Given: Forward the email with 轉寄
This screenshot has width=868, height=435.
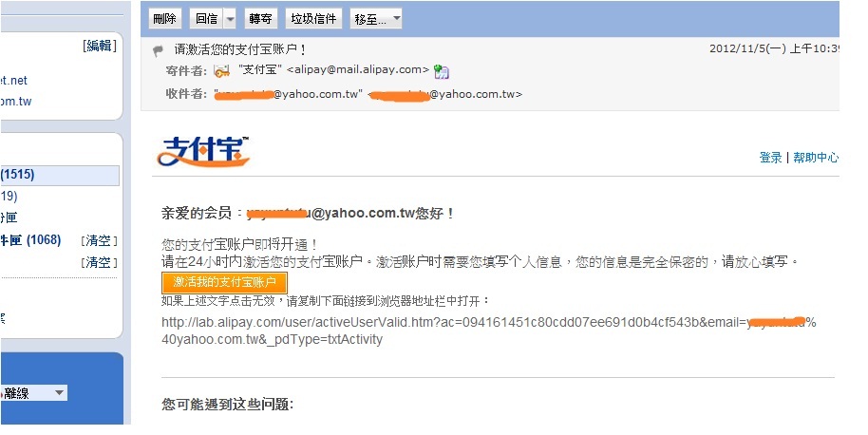Looking at the screenshot, I should pos(260,19).
